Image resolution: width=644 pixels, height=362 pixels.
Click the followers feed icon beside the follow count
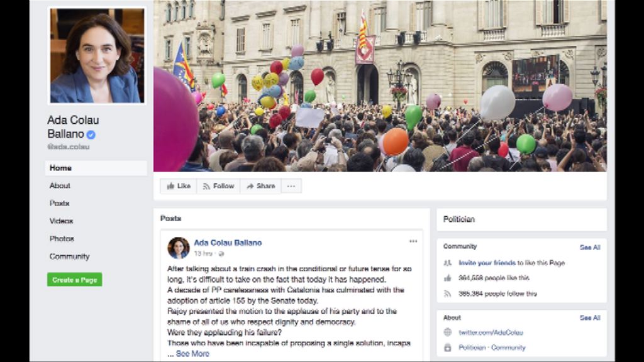448,294
